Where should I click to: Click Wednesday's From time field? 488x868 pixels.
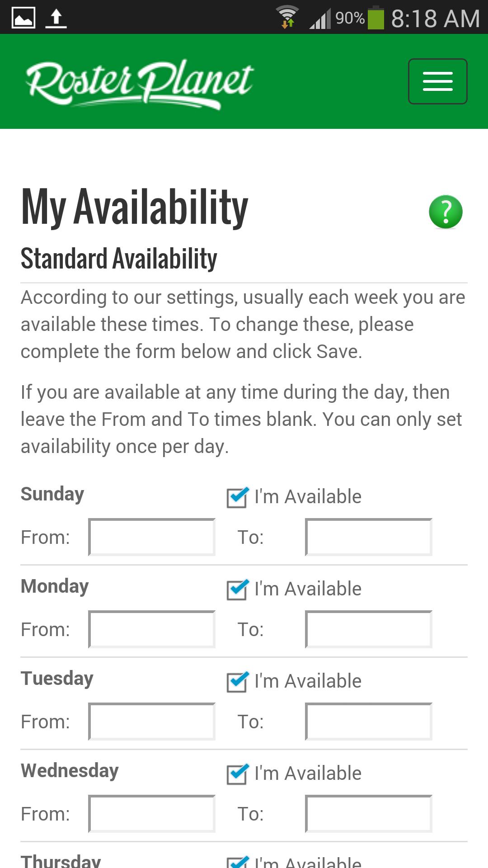pyautogui.click(x=152, y=814)
